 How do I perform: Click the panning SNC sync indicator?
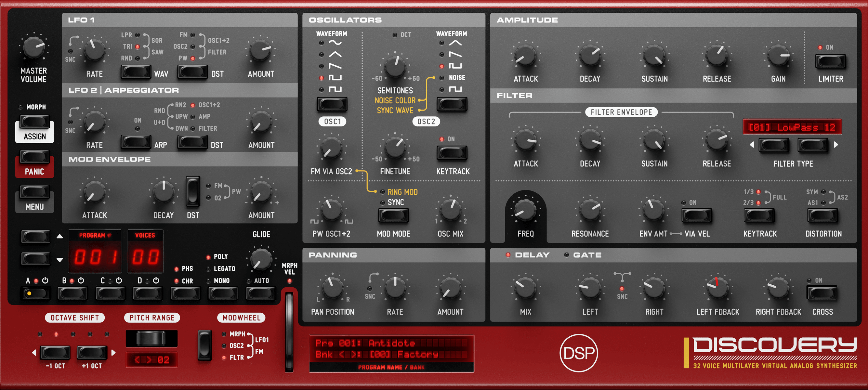tap(370, 289)
